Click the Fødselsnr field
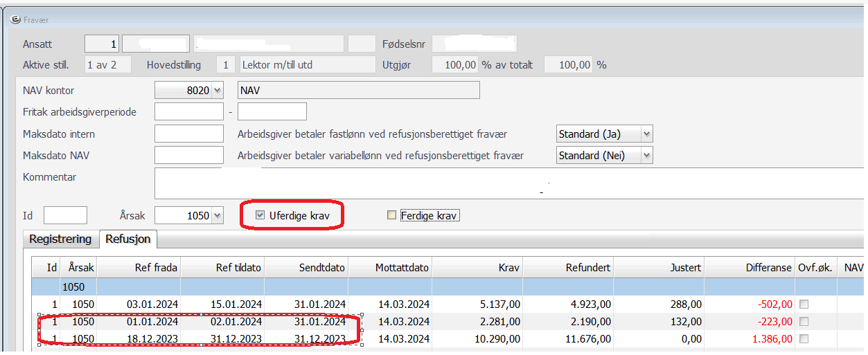This screenshot has width=868, height=355. (x=475, y=44)
